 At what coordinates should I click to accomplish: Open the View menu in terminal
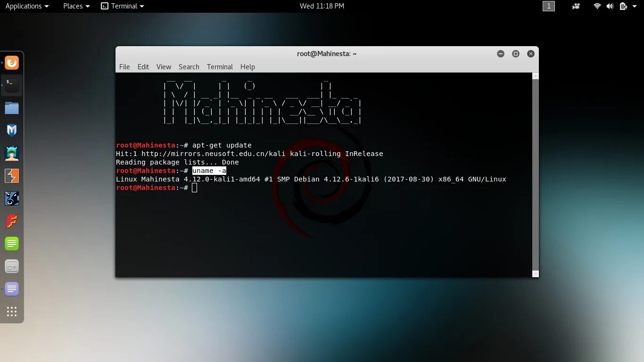(164, 67)
